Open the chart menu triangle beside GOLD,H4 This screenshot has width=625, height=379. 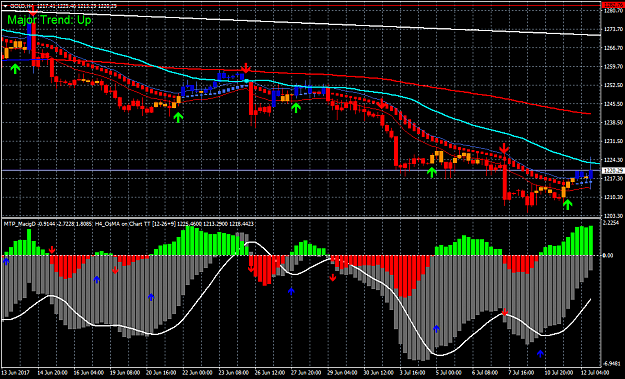pos(5,6)
